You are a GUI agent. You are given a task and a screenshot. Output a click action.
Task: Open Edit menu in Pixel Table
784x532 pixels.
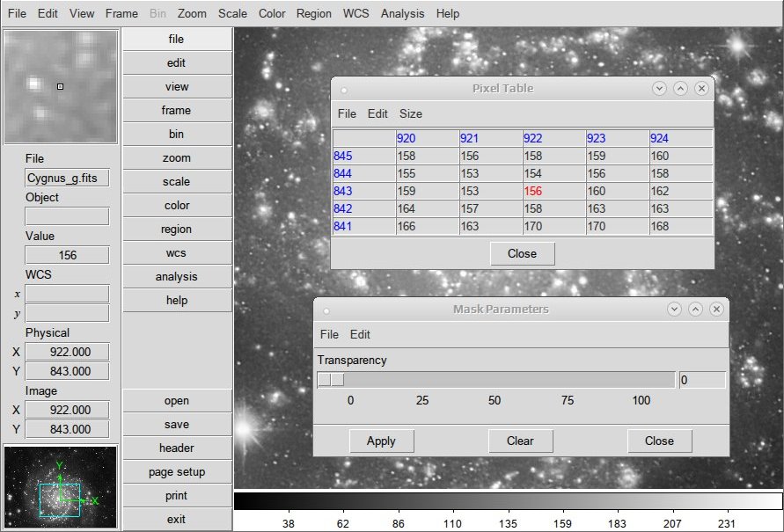(377, 114)
